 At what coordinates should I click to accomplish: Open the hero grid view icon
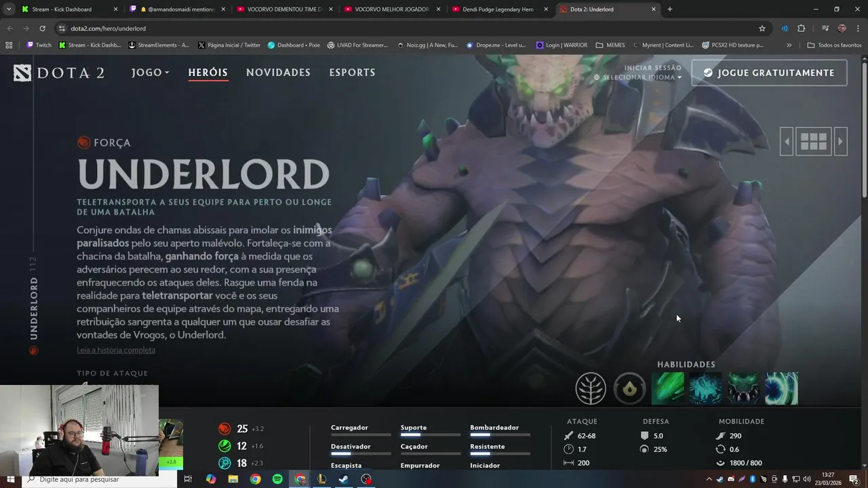813,142
